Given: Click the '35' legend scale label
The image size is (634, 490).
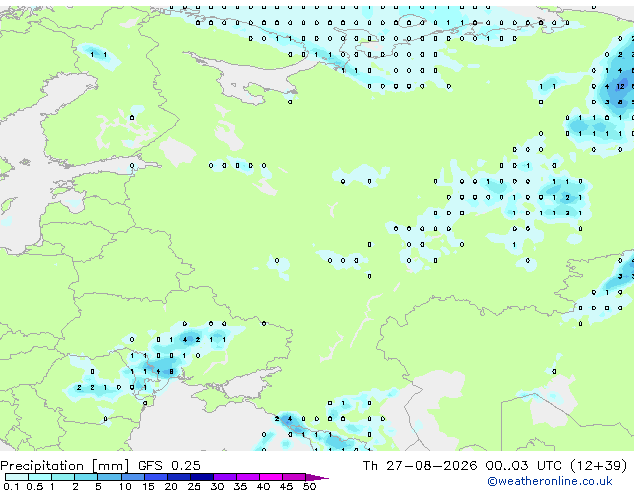Looking at the screenshot, I should coord(240,486).
